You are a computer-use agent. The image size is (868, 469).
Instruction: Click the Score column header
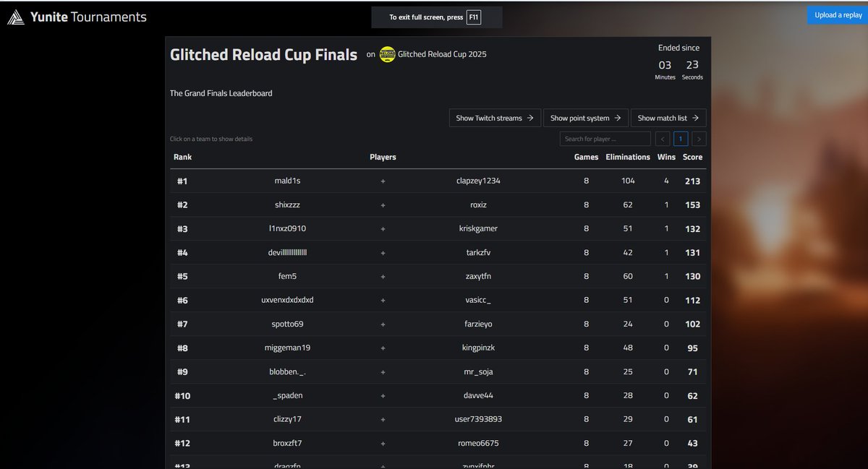point(692,157)
